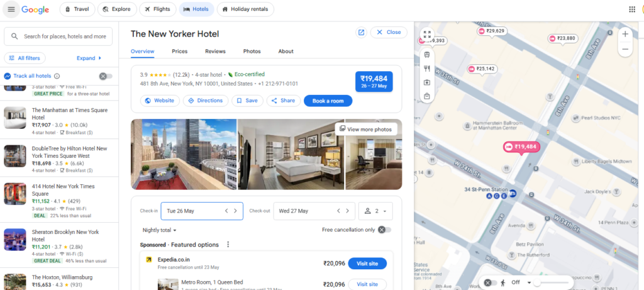Go to next check-out date
This screenshot has width=644, height=290.
(347, 211)
